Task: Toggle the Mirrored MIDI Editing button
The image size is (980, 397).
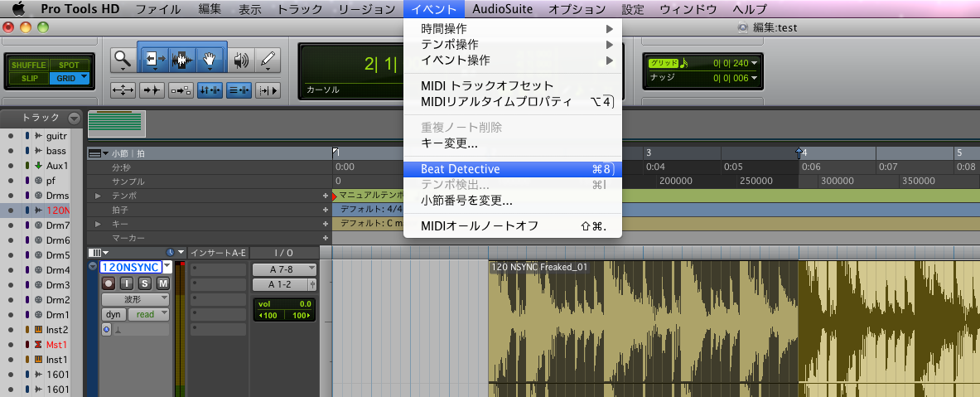Action: (x=181, y=90)
